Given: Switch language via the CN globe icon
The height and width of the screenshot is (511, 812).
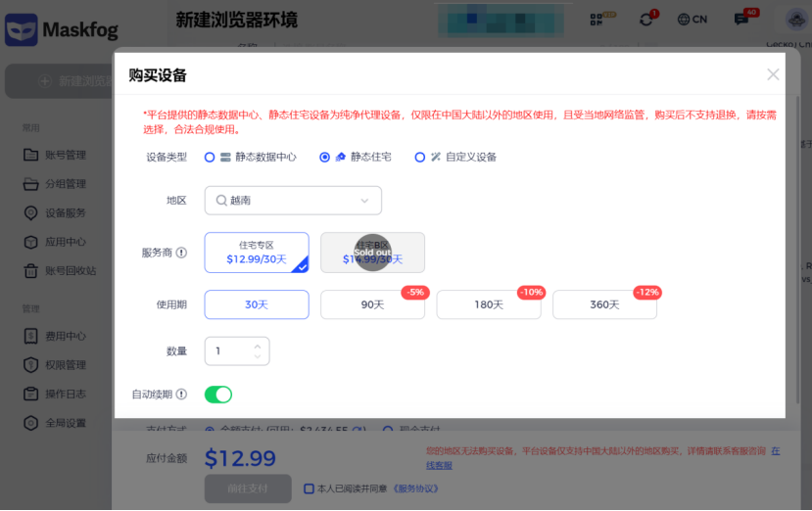Looking at the screenshot, I should coord(692,20).
